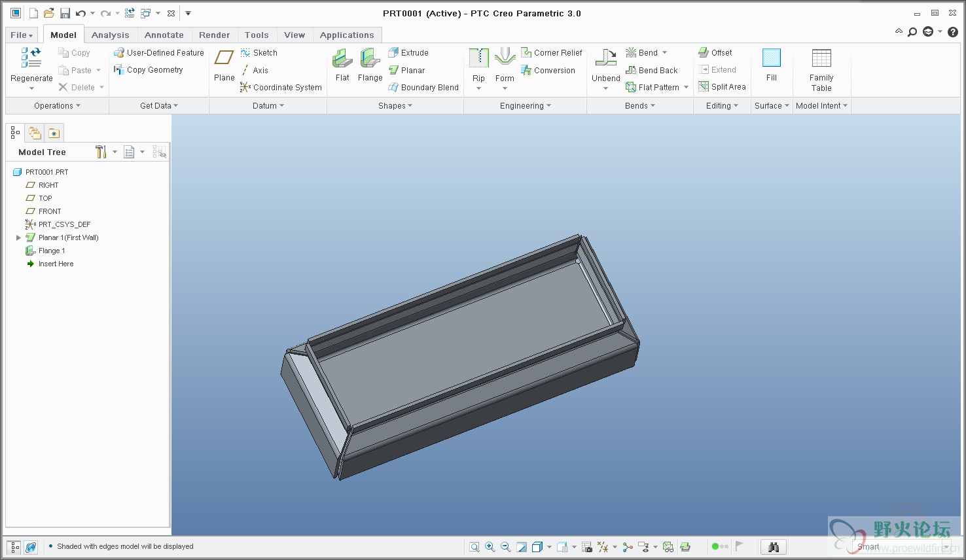Use the Bend Back tool

point(652,70)
